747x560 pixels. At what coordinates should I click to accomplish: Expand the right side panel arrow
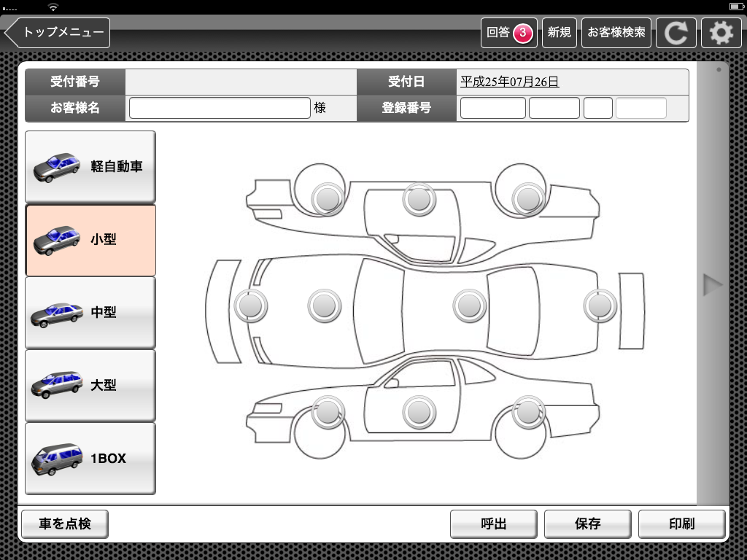pos(712,285)
